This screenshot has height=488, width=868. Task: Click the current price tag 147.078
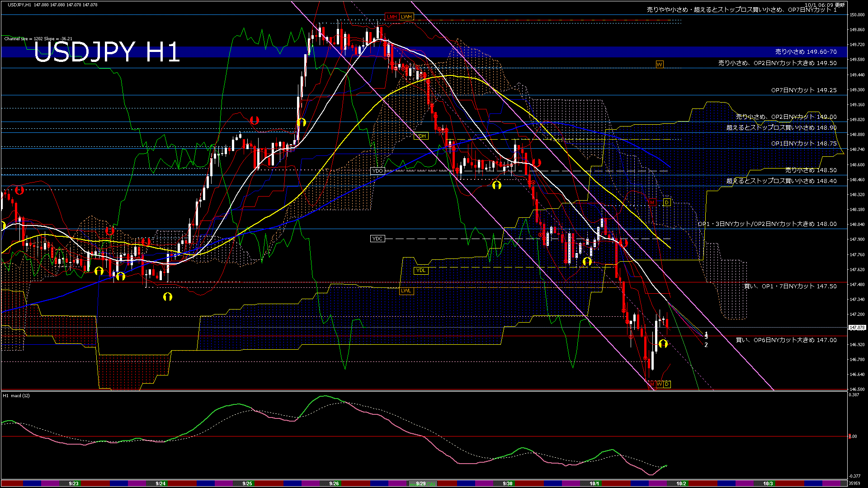(x=857, y=328)
